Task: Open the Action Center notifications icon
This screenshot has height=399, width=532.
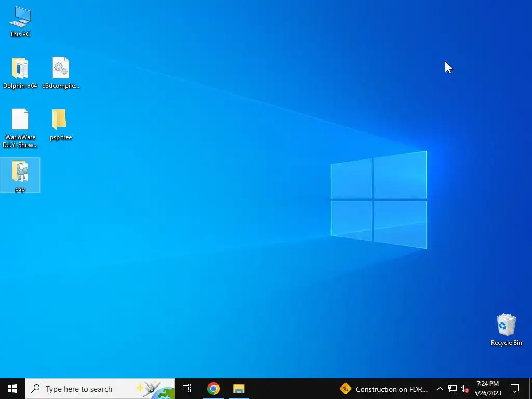Action: (x=515, y=389)
